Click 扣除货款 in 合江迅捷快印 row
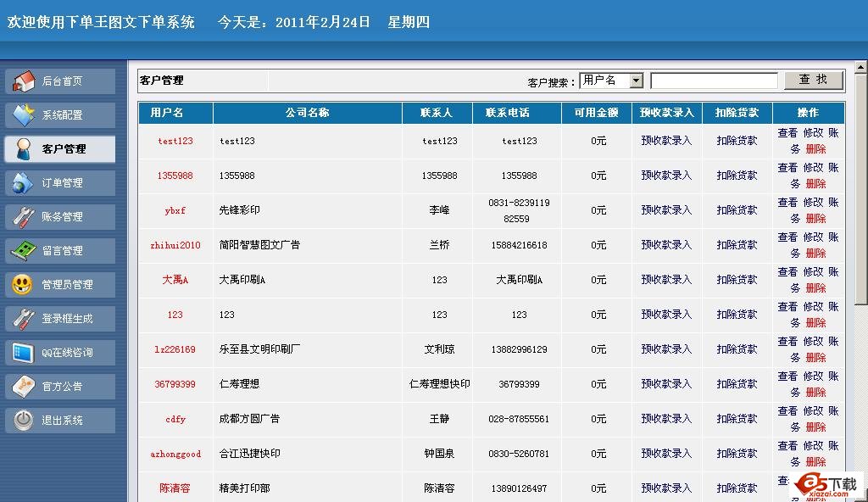This screenshot has width=868, height=502. (x=737, y=453)
